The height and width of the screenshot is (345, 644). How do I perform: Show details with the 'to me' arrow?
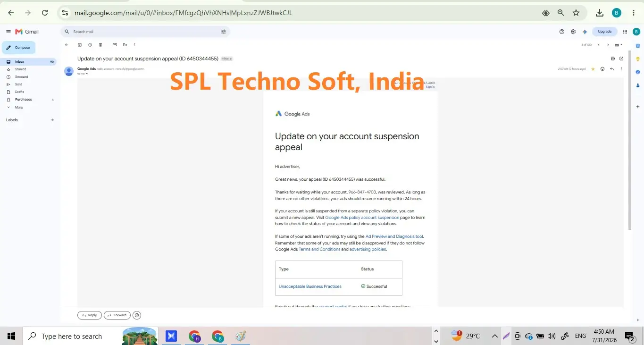pyautogui.click(x=87, y=74)
